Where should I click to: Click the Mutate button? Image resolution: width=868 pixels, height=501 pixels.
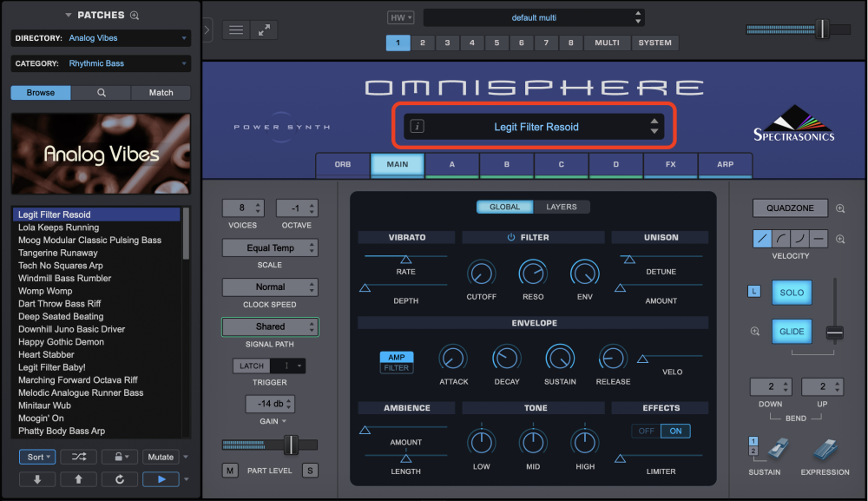point(161,457)
